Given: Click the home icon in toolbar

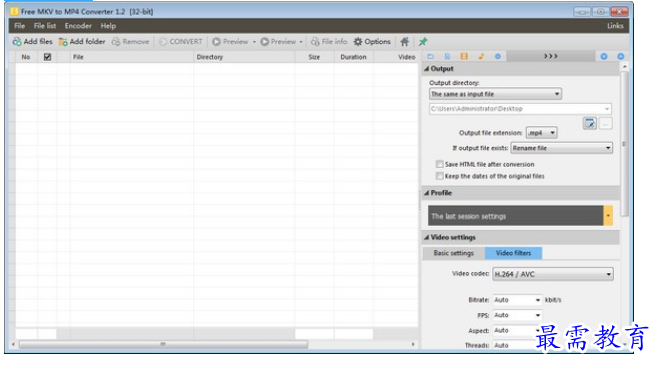Looking at the screenshot, I should pos(404,41).
